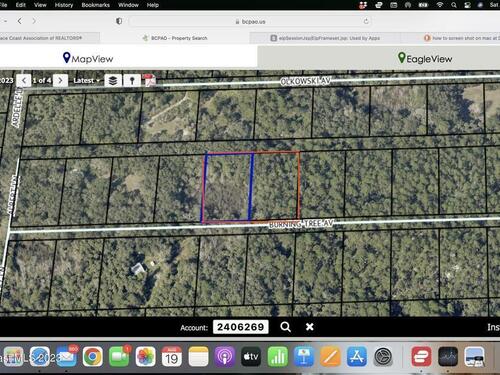Select the elpSessionJsp browser tab

(325, 38)
